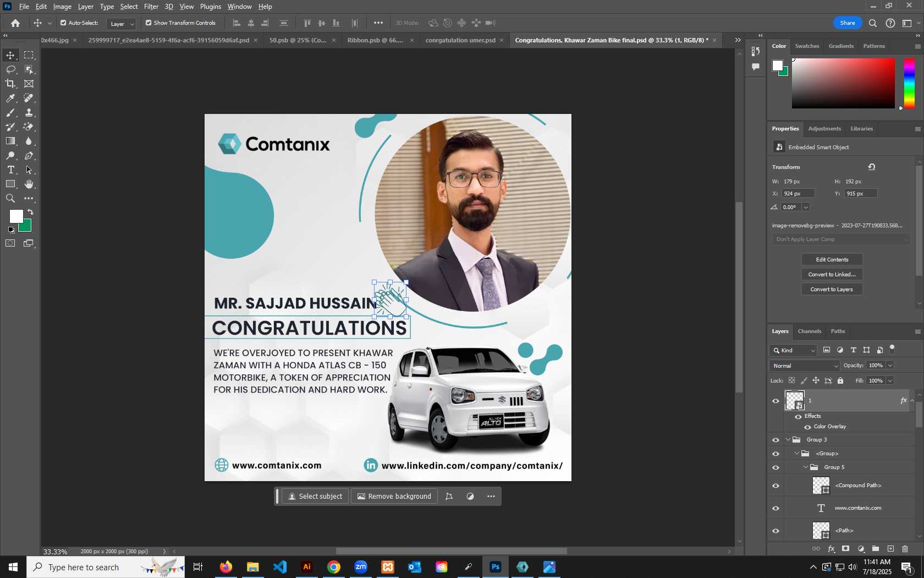Create a new layer with plus icon
The image size is (924, 578).
coord(890,549)
